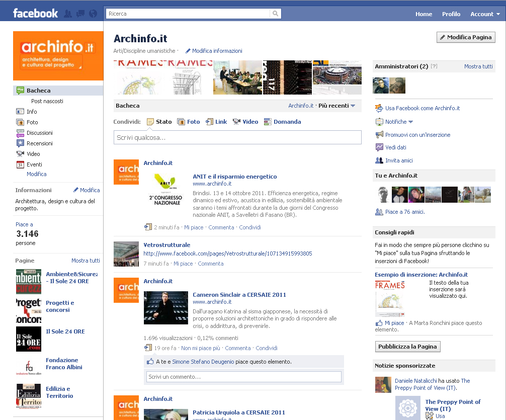506x420 pixels.
Task: Click Usa Facebook come Archinfo.it icon
Action: click(x=379, y=108)
